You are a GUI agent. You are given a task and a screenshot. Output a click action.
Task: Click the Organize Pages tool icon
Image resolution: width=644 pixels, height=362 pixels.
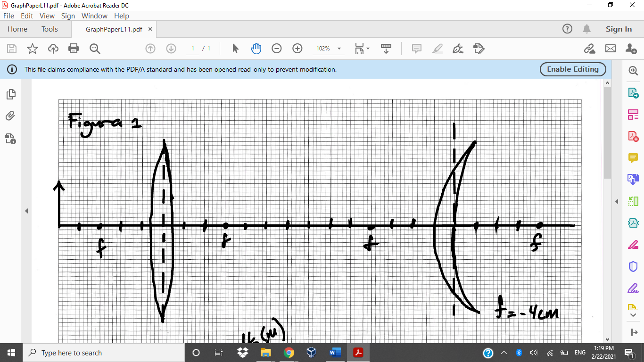point(633,115)
